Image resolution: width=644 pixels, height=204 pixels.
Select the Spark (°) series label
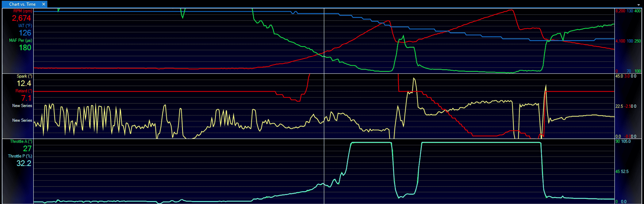pos(25,76)
